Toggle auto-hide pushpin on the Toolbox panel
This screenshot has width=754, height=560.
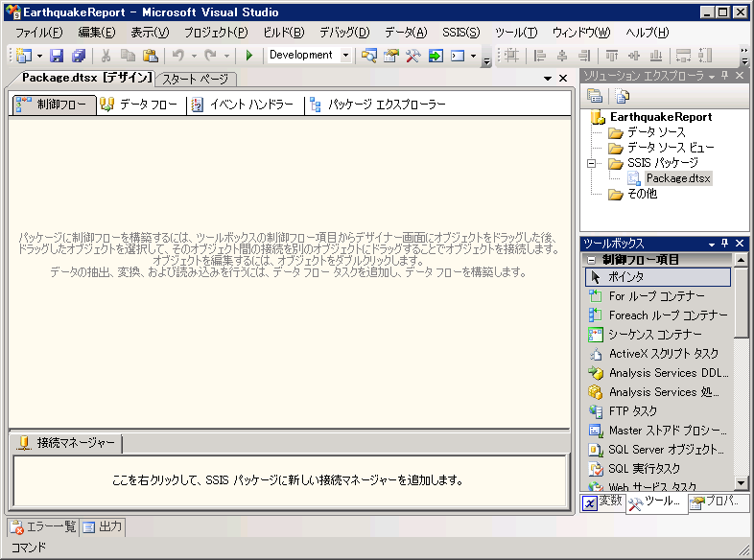point(725,244)
